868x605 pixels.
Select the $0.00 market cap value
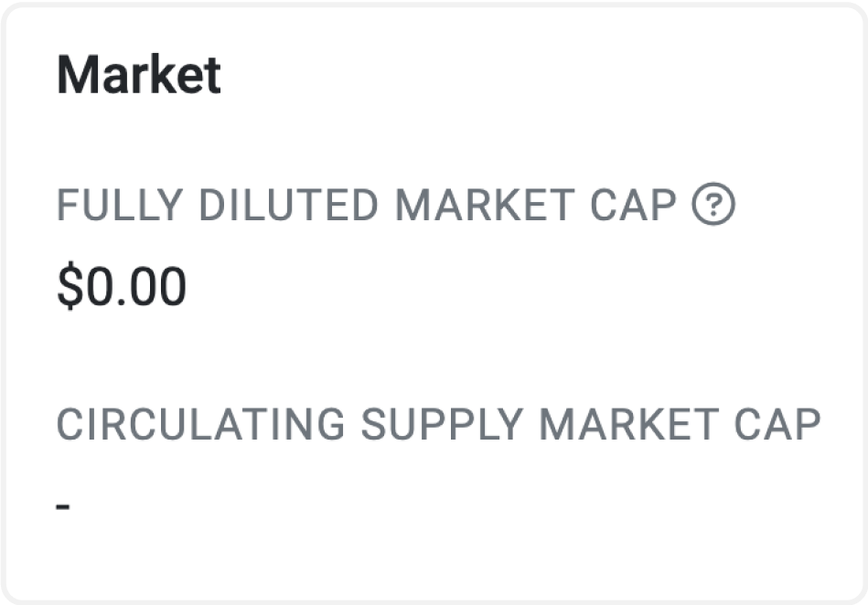[x=122, y=286]
